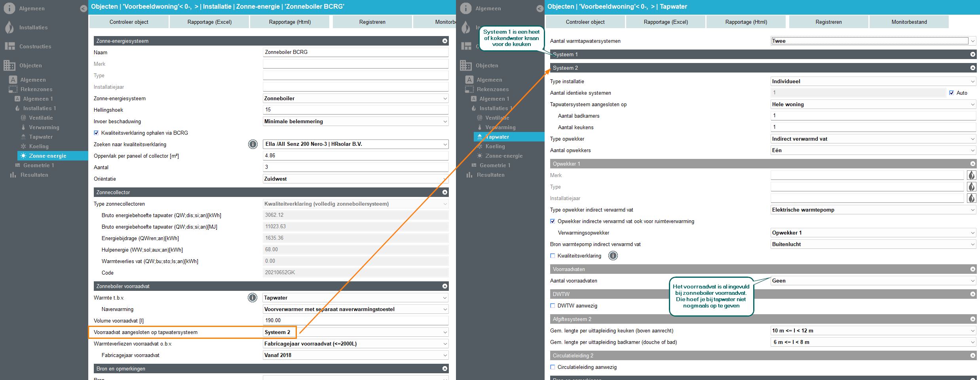The height and width of the screenshot is (380, 980).
Task: Select highlighted Tapwater item in sidebar
Action: coord(498,137)
